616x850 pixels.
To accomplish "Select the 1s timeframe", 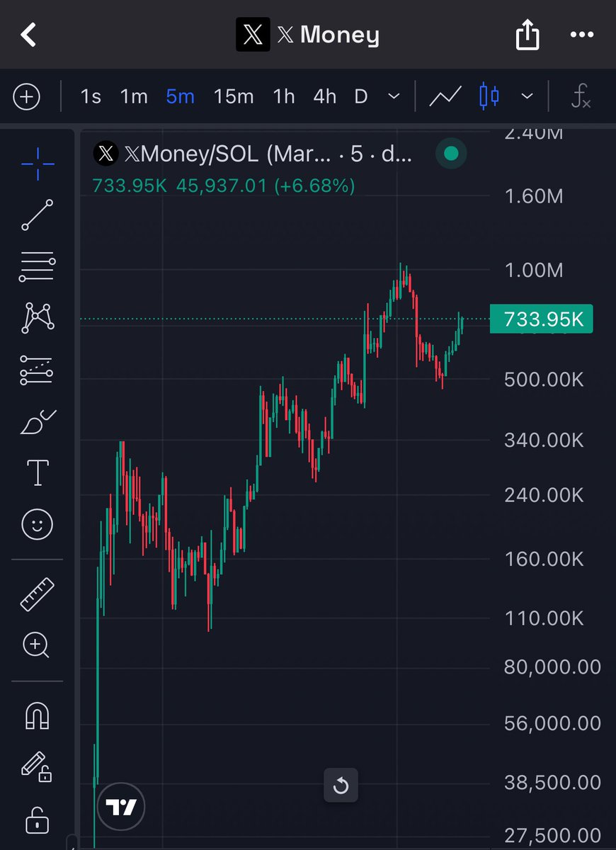I will pyautogui.click(x=91, y=96).
